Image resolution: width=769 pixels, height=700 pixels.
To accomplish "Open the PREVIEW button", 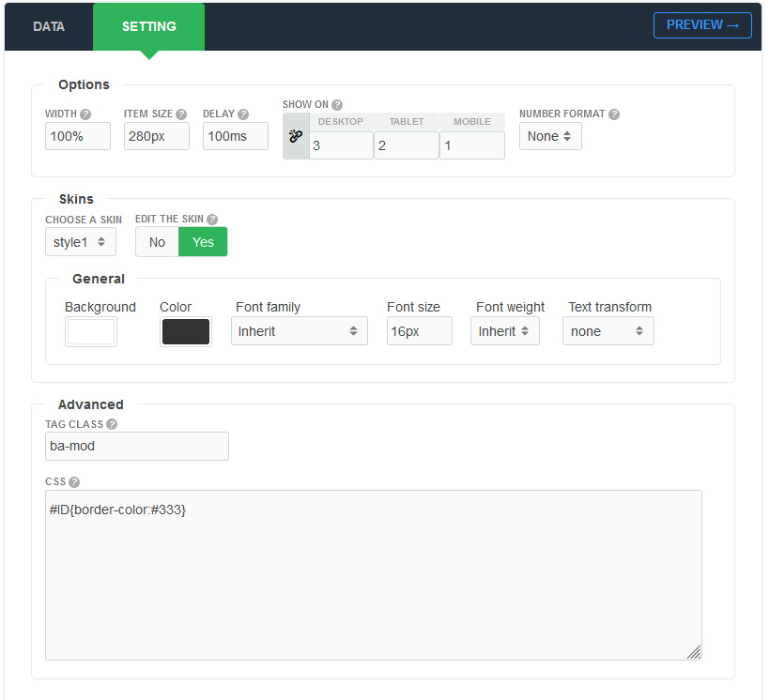I will click(702, 25).
